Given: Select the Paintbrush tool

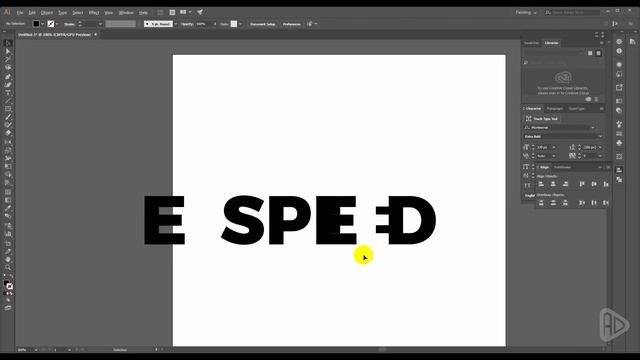Looking at the screenshot, I should tap(8, 117).
